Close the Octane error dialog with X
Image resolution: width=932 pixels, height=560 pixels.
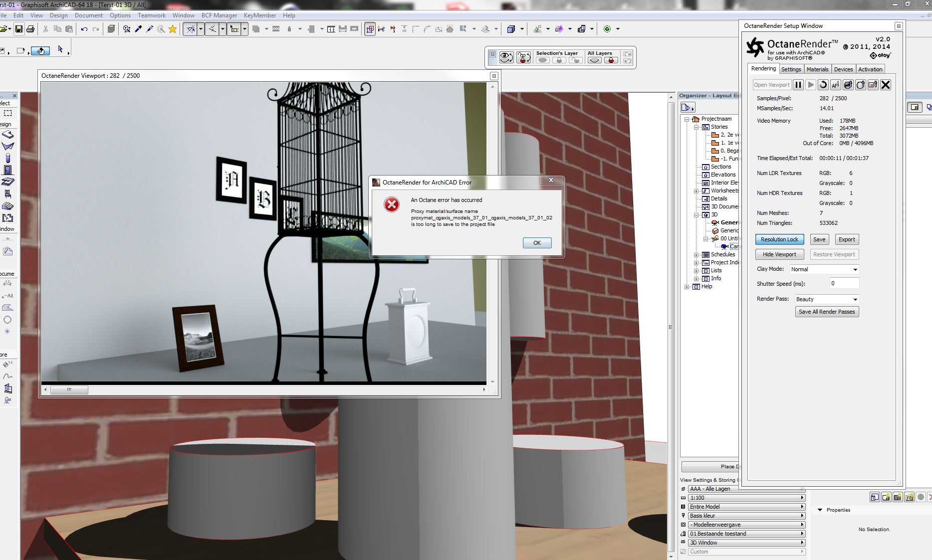coord(551,180)
